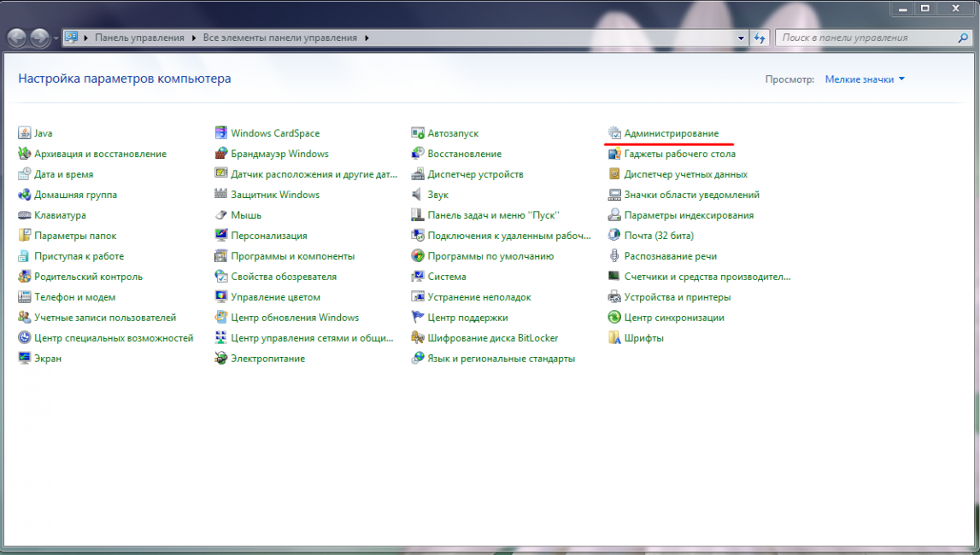Viewport: 980px width, 555px height.
Task: Click the Электропитание icon
Action: (x=220, y=359)
